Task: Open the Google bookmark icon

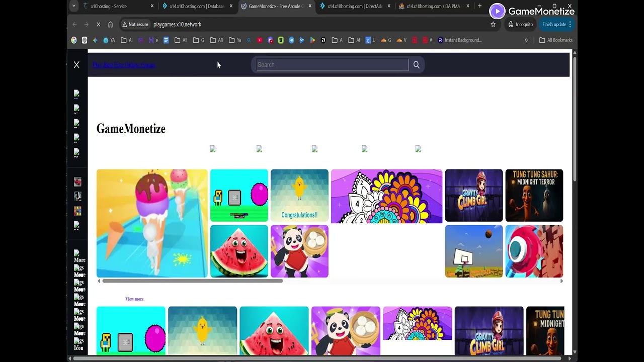Action: [74, 40]
